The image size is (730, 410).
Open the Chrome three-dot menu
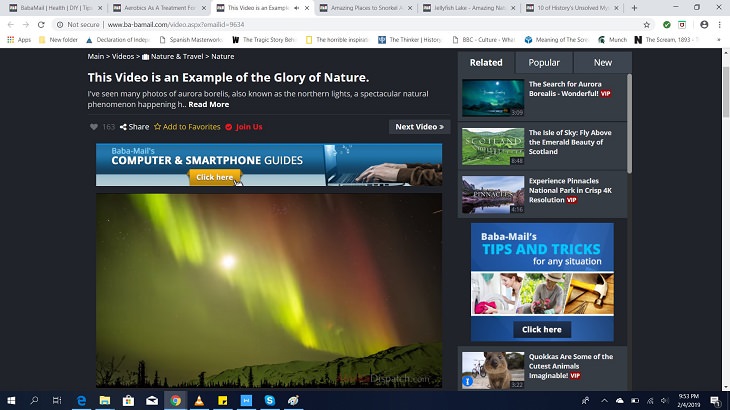(x=719, y=25)
